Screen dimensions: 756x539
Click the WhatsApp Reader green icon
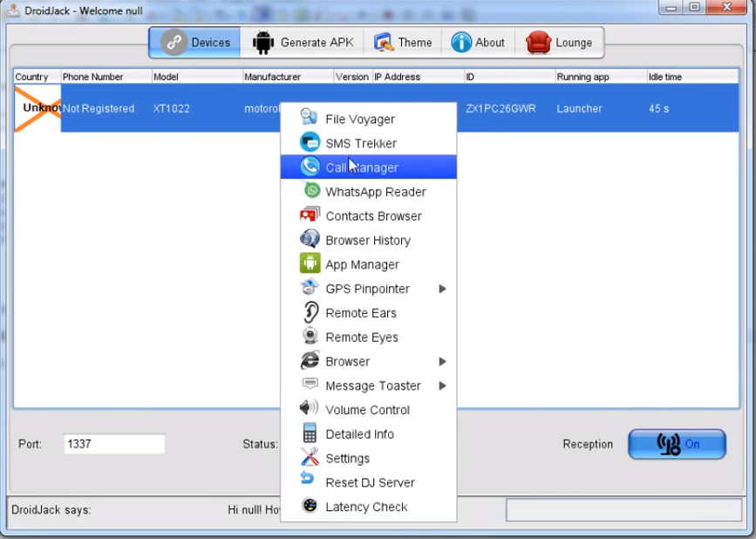pyautogui.click(x=312, y=190)
